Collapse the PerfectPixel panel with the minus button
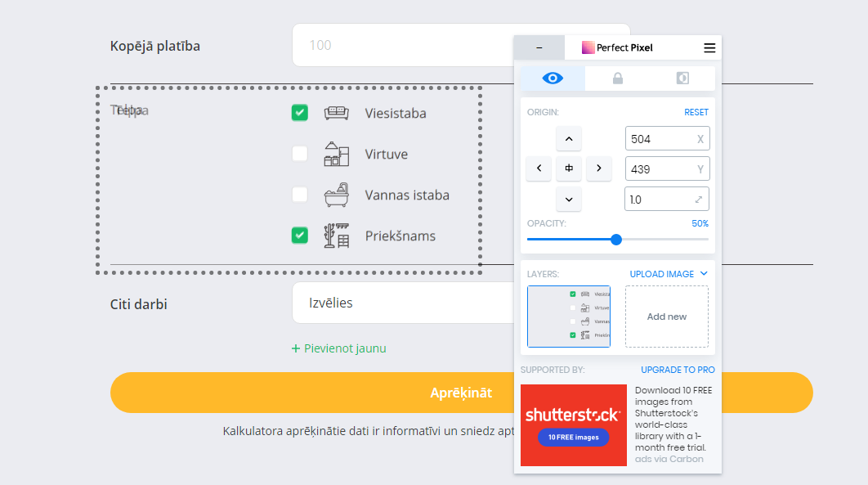Screen dimensions: 868x485 pos(539,47)
